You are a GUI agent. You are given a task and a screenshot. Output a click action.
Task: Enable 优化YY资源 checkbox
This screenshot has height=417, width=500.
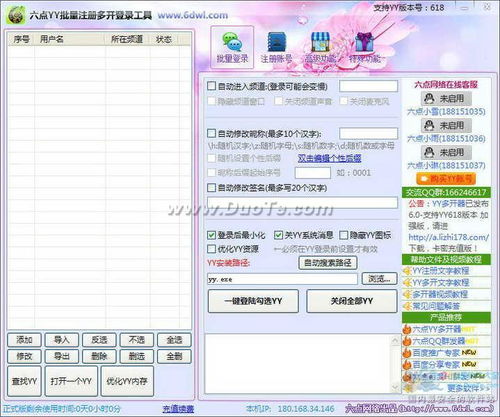tap(211, 249)
